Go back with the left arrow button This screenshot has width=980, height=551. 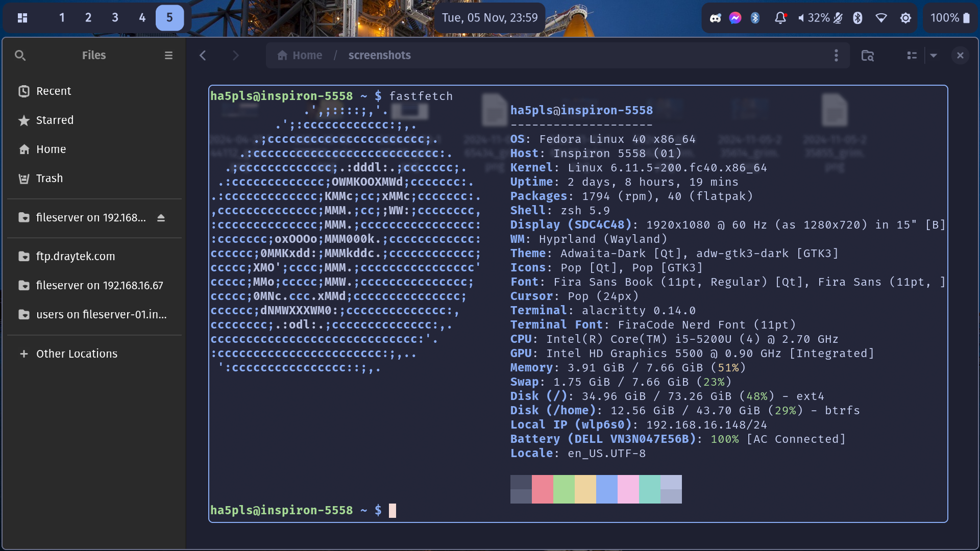coord(203,55)
